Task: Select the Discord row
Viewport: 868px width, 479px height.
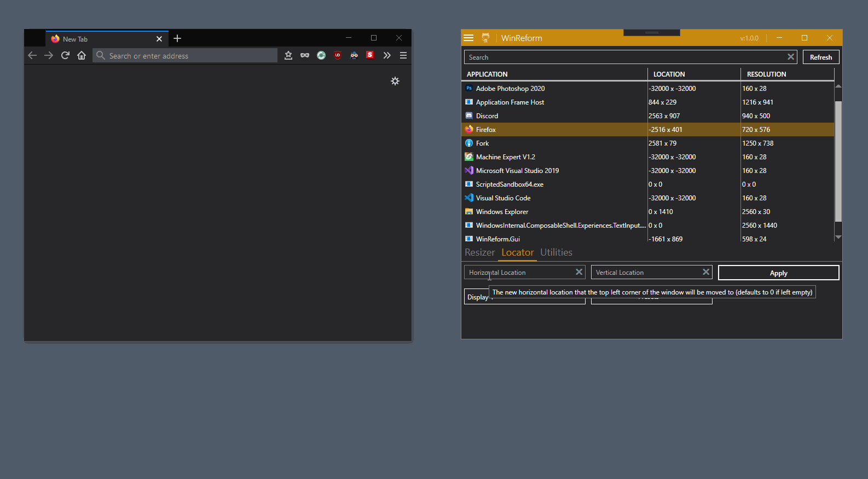Action: [648, 116]
